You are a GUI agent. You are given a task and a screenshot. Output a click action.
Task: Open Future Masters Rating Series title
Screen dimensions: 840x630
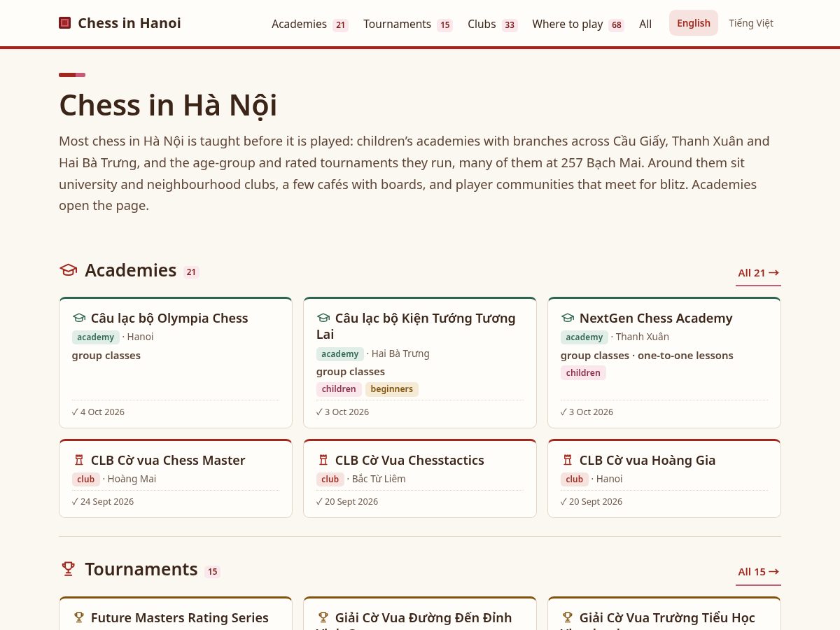pos(180,617)
